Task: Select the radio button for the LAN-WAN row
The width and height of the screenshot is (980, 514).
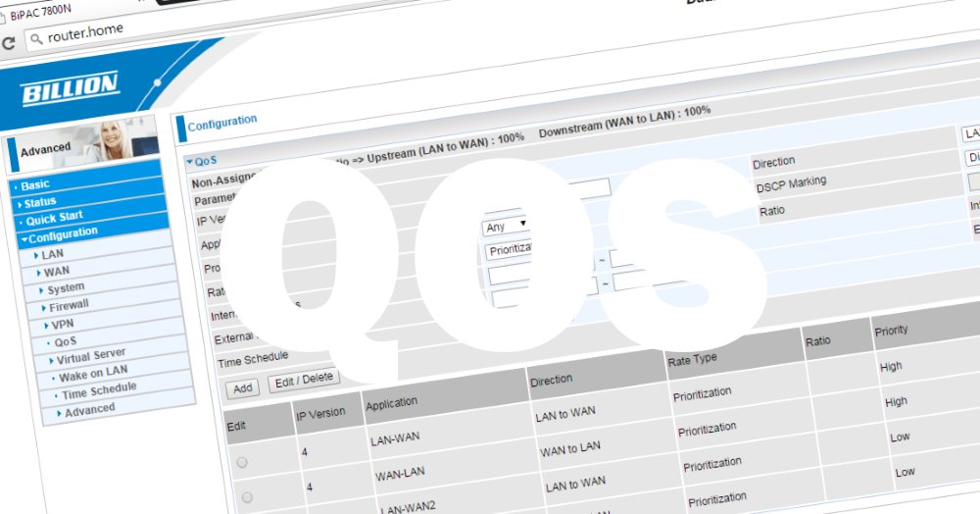Action: [242, 462]
